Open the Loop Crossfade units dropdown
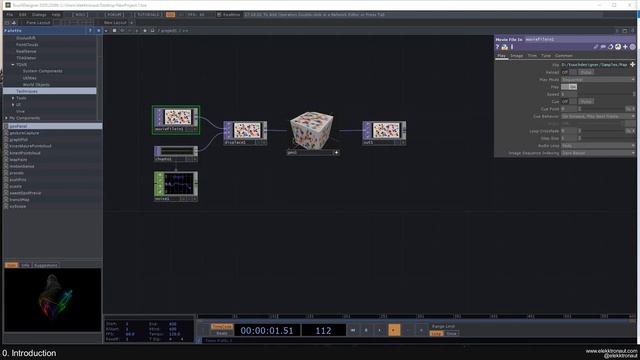This screenshot has height=360, width=640. (630, 131)
